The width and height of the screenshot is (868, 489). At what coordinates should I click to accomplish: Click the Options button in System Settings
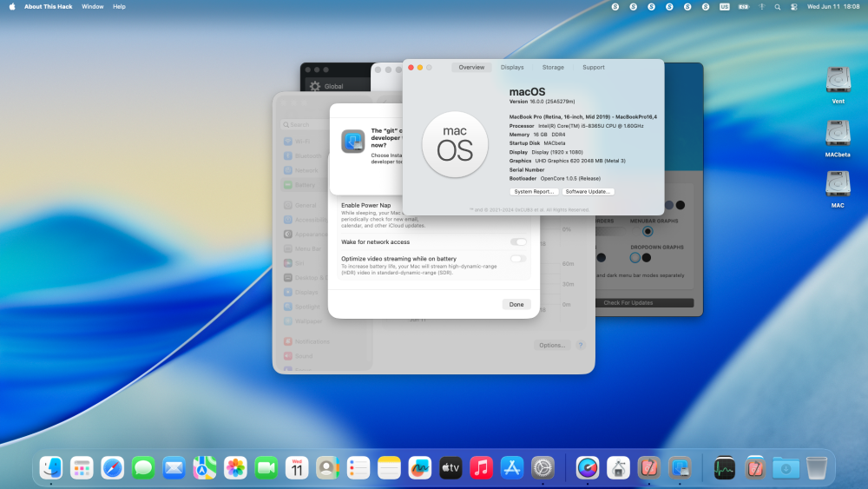tap(552, 345)
